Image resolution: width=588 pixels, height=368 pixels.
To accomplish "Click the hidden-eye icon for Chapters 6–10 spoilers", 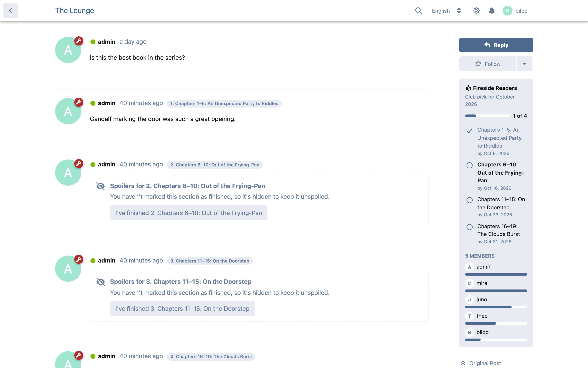I will pyautogui.click(x=100, y=186).
